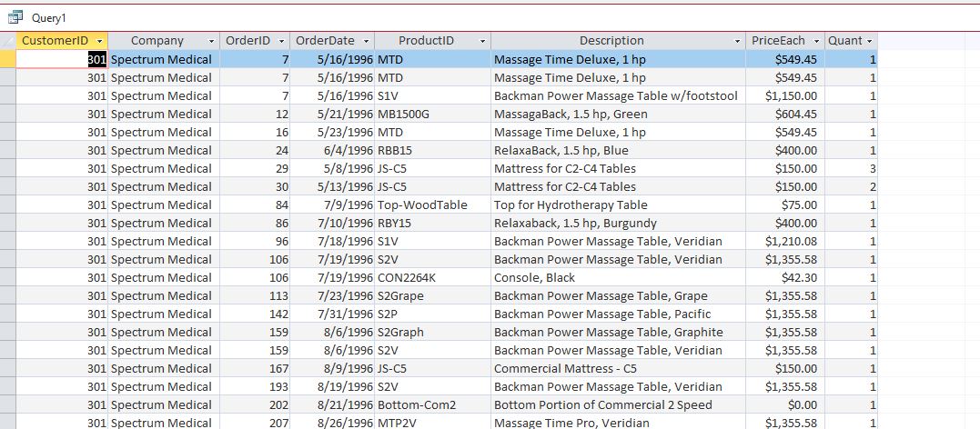Click the select-all corner box of datasheet
This screenshot has height=429, width=980.
(8, 41)
